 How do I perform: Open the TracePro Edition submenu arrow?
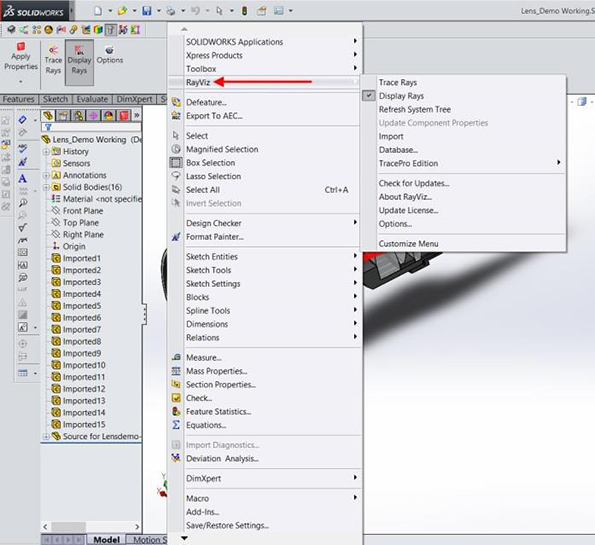point(559,162)
